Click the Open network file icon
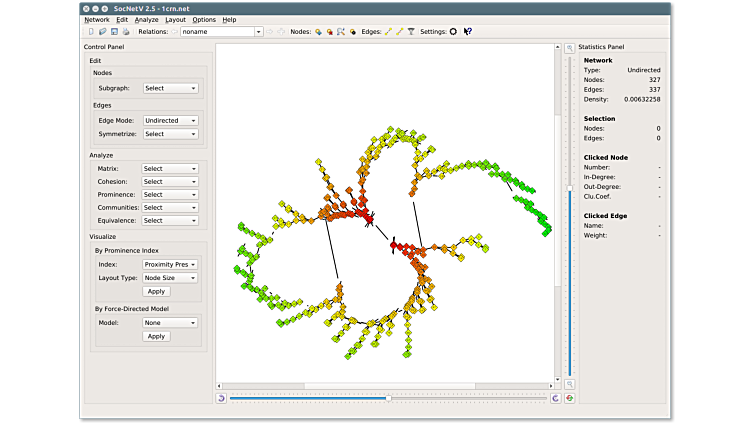Image resolution: width=752 pixels, height=423 pixels. click(102, 32)
